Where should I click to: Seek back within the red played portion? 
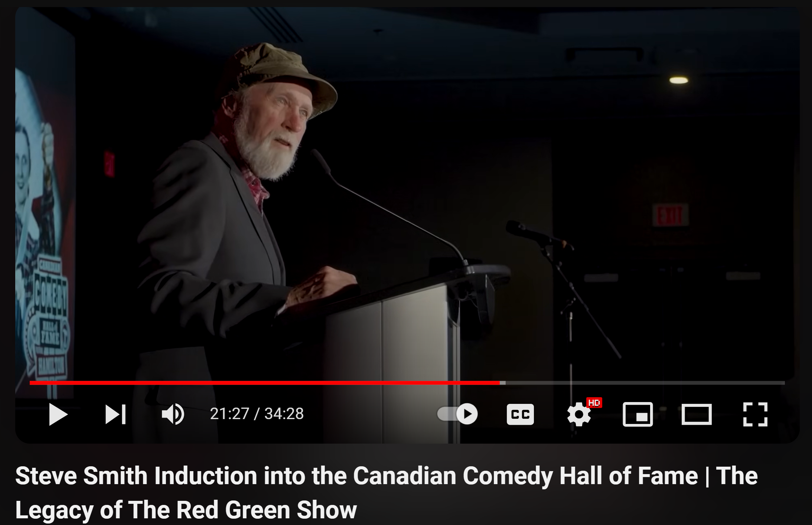tap(264, 383)
